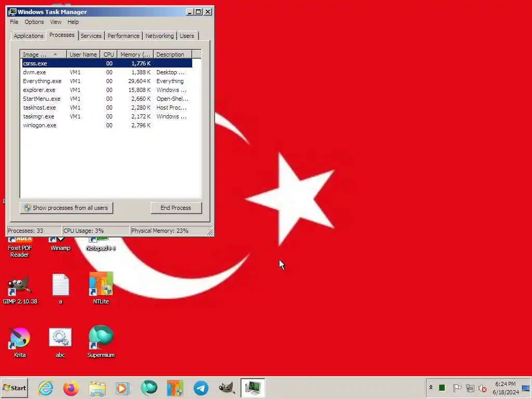
Task: Select the Notepad++ desktop shortcut
Action: coord(101,244)
